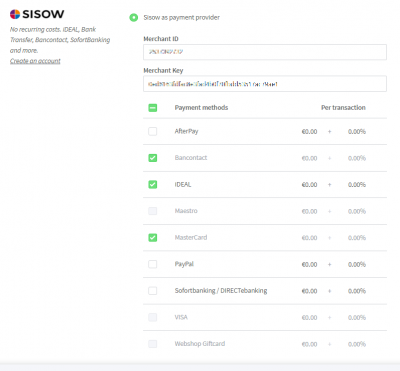The image size is (400, 371).
Task: Click the Maestro 0.00% percentage fee
Action: tap(357, 211)
